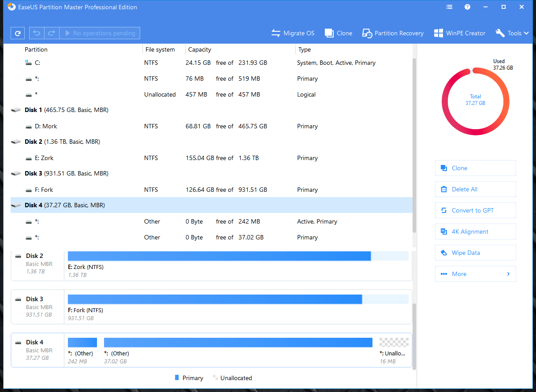Open WinPE Creator

pyautogui.click(x=459, y=33)
